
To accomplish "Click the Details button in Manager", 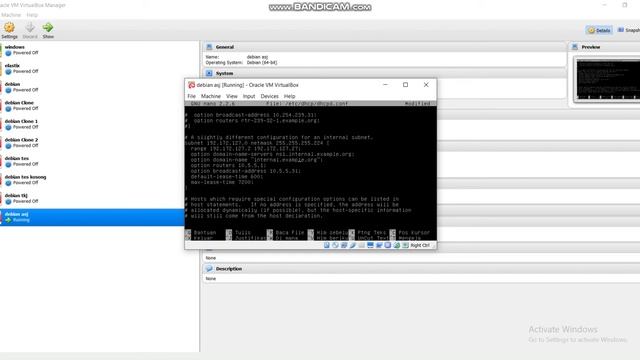I will tap(599, 30).
